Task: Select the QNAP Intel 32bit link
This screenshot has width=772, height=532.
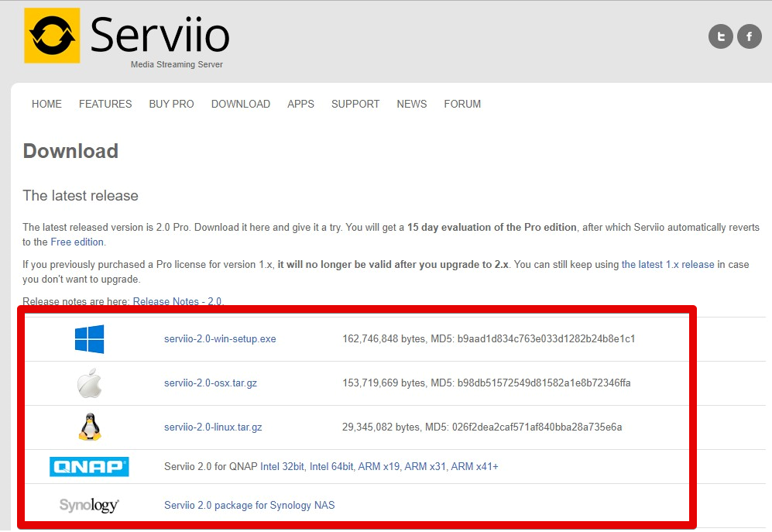Action: point(282,466)
